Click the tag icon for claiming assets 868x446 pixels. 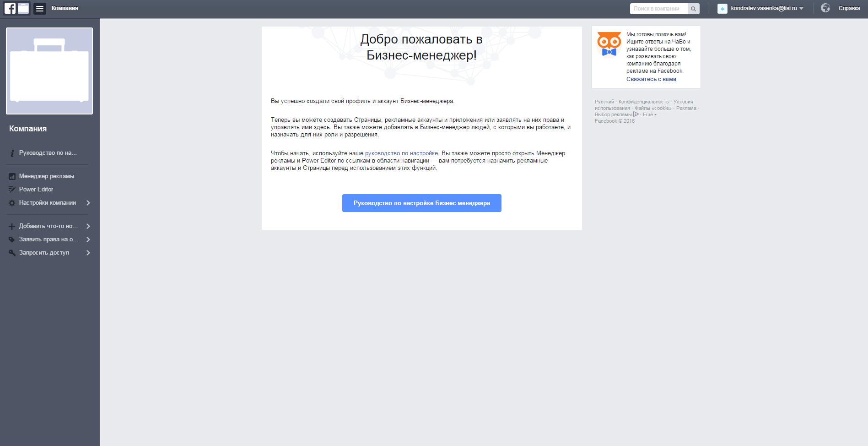coord(12,239)
